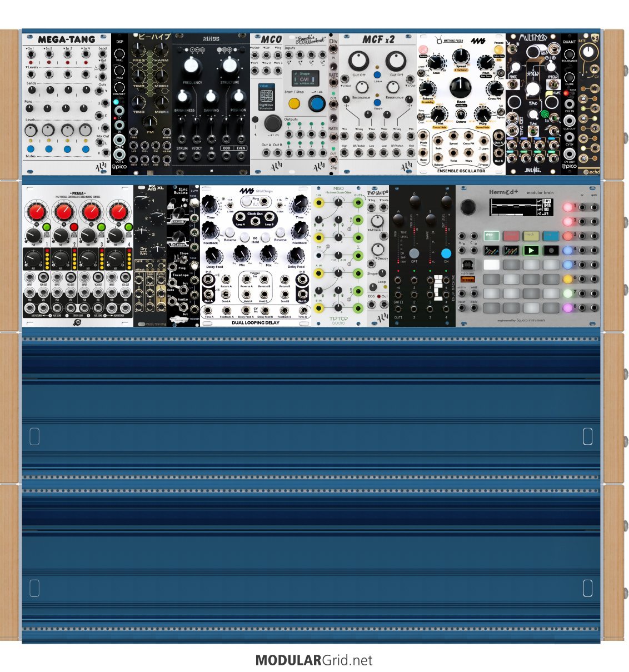
Task: Click the Out A jack on Ensemble Oscillator
Action: tap(498, 135)
